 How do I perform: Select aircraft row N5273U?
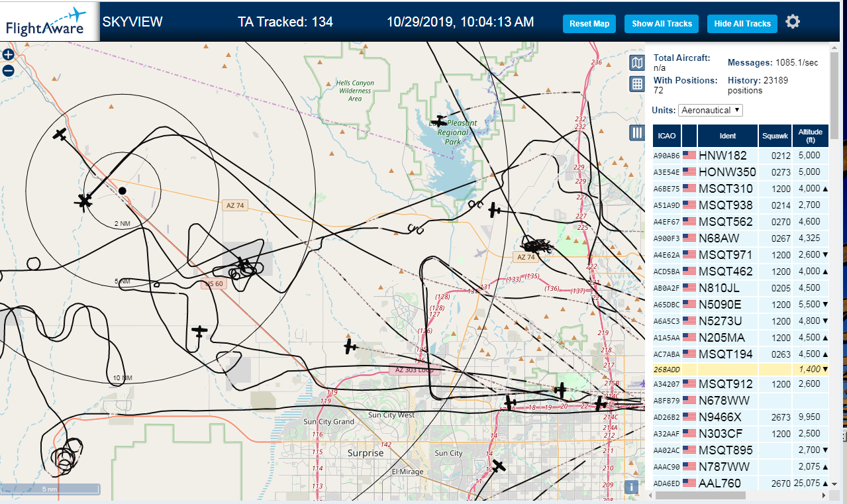[741, 321]
